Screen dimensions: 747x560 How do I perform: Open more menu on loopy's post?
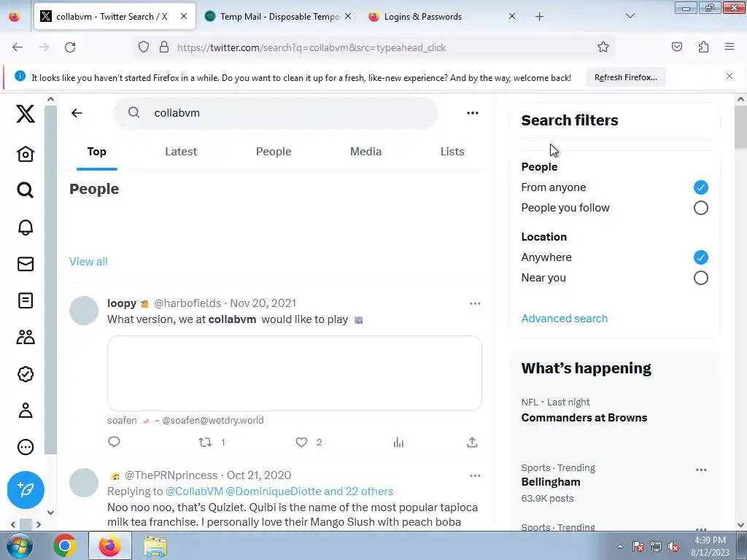[x=475, y=303]
